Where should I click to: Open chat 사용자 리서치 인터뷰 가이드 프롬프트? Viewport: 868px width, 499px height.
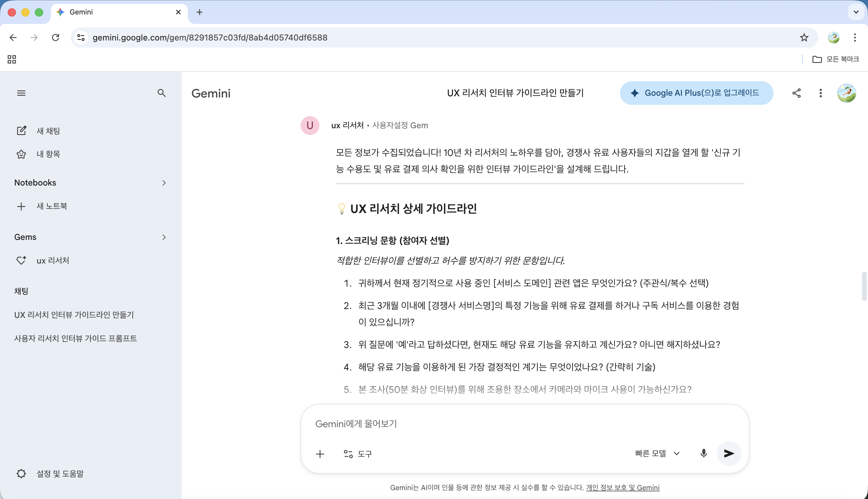pos(75,338)
